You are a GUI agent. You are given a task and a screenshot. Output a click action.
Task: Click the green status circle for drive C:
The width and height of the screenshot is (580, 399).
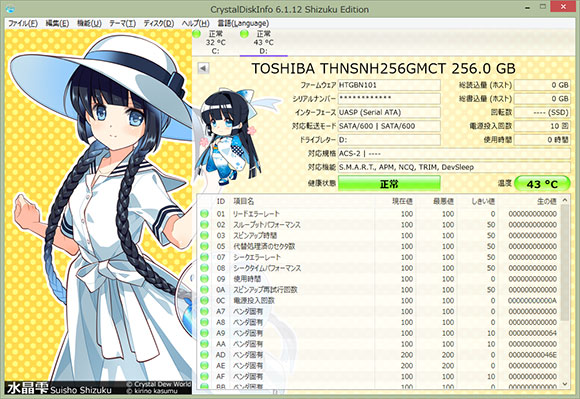pyautogui.click(x=196, y=34)
